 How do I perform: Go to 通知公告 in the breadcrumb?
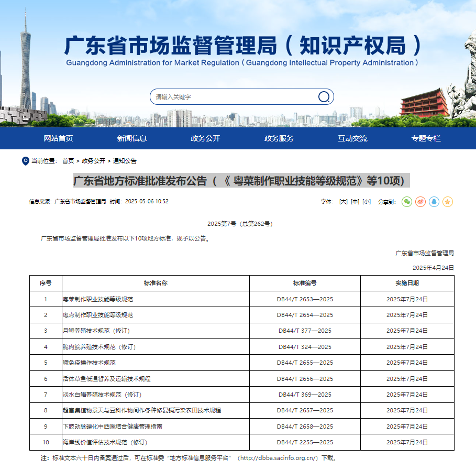coord(125,161)
